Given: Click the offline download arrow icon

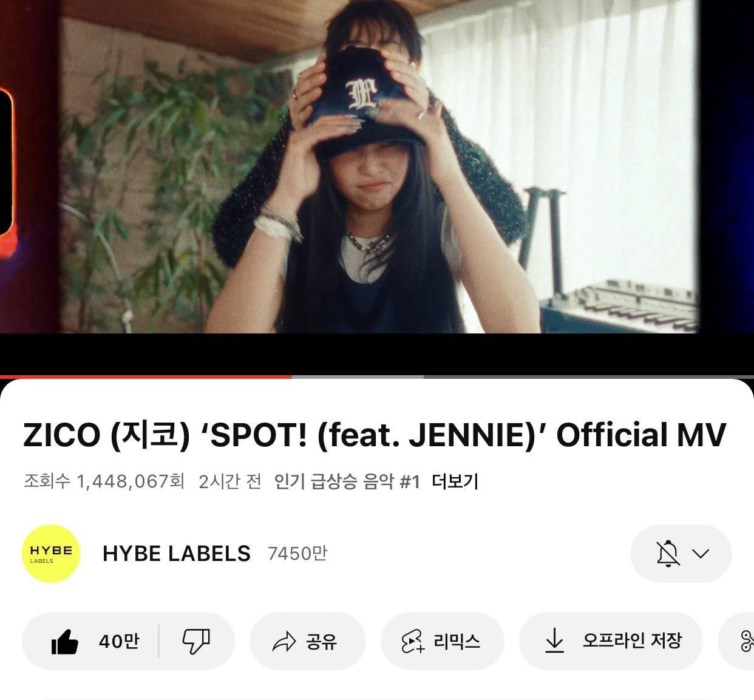Looking at the screenshot, I should pos(554,641).
